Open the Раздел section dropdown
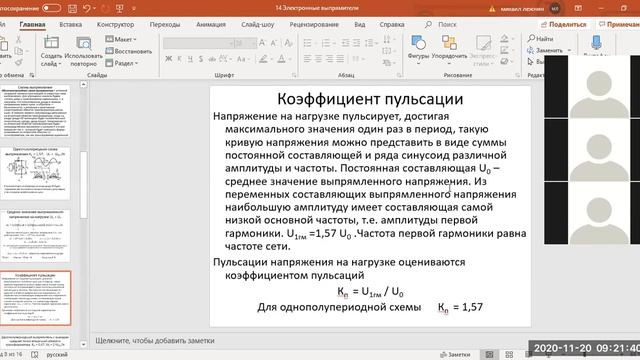The height and width of the screenshot is (360, 640). (x=122, y=63)
